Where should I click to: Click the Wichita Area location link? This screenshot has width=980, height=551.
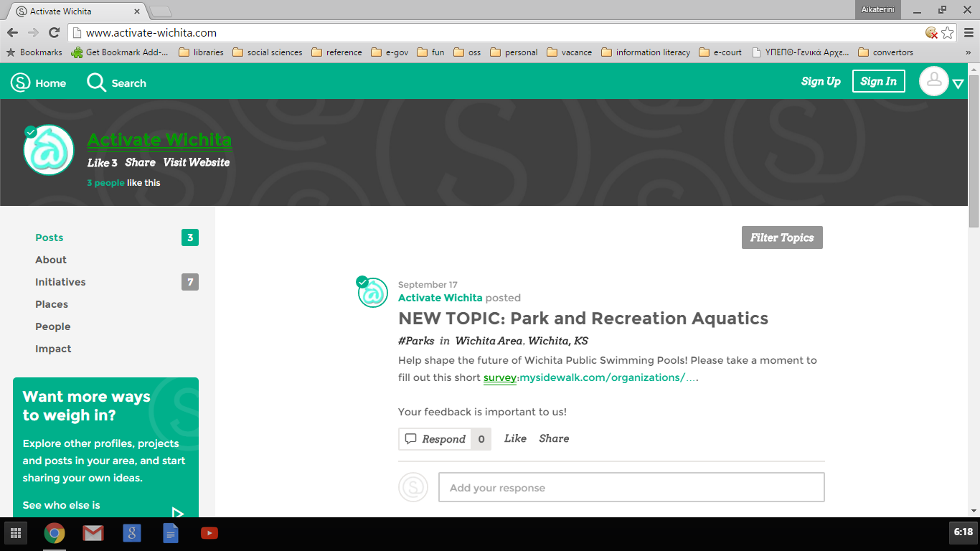[x=489, y=341]
